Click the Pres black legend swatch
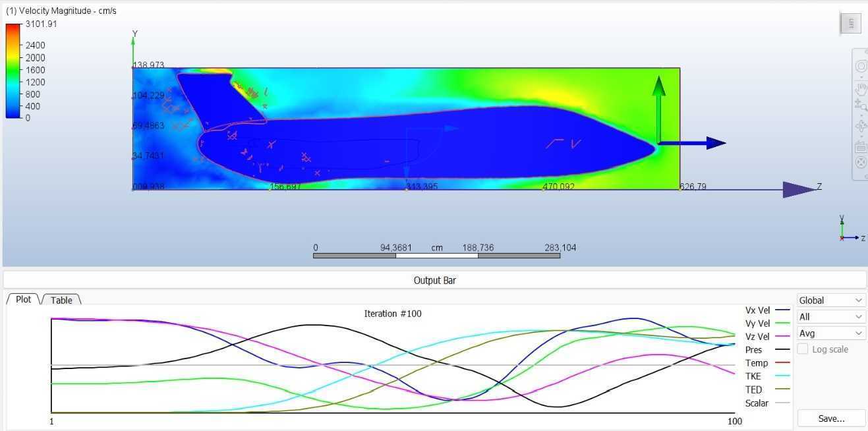Screen dimensions: 868x431 pyautogui.click(x=783, y=349)
